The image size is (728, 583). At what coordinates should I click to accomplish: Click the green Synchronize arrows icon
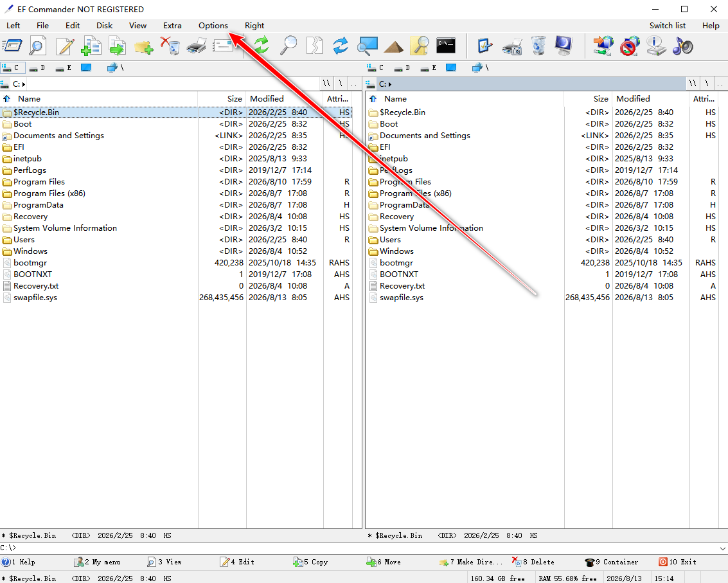click(x=262, y=46)
